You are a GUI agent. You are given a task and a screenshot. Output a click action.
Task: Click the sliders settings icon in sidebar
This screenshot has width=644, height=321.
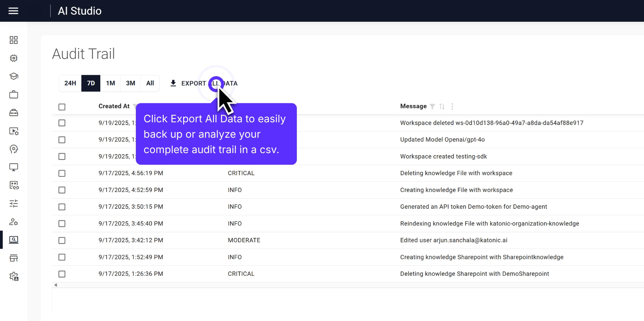click(14, 204)
